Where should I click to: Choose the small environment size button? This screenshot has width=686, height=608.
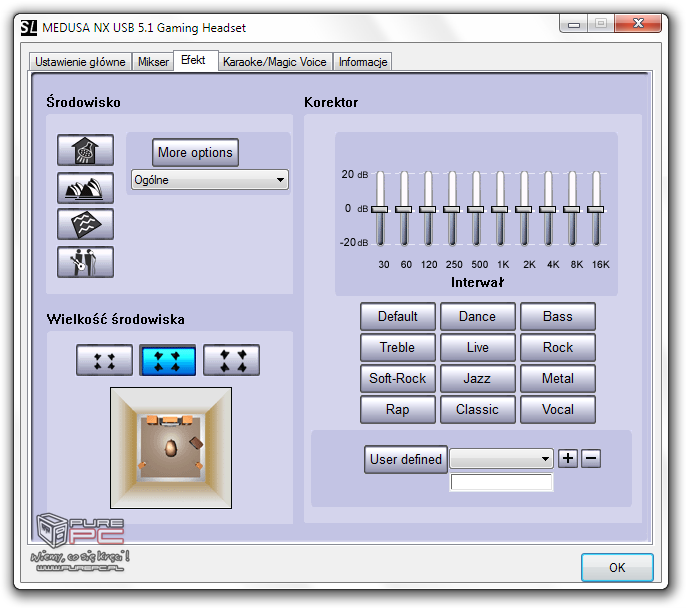(104, 360)
